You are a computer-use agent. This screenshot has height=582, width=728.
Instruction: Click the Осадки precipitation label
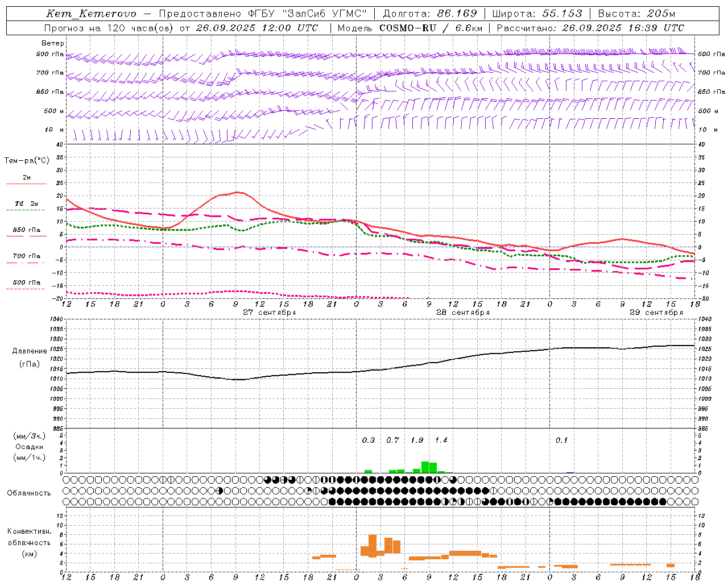point(29,447)
